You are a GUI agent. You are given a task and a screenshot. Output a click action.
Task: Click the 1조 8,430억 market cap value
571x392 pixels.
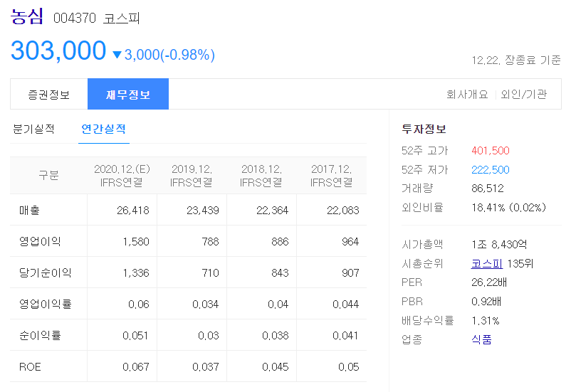499,244
